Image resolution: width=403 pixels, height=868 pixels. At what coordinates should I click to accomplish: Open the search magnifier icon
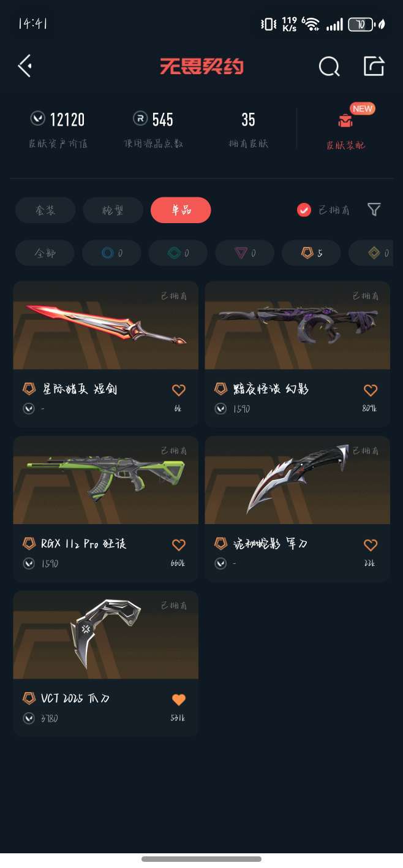coord(329,66)
